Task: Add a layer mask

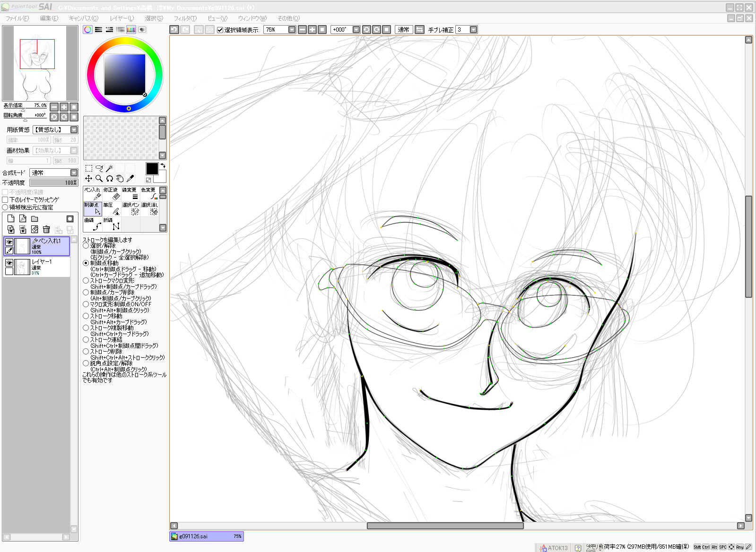Action: (70, 218)
